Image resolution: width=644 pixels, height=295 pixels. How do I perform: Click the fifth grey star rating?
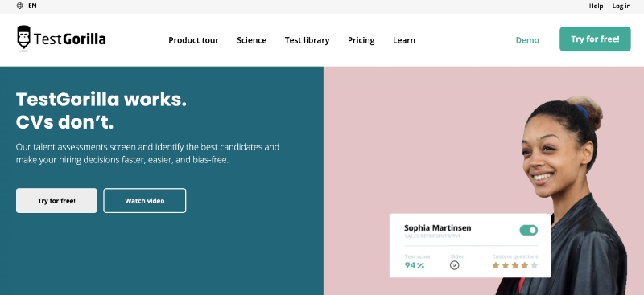(534, 265)
